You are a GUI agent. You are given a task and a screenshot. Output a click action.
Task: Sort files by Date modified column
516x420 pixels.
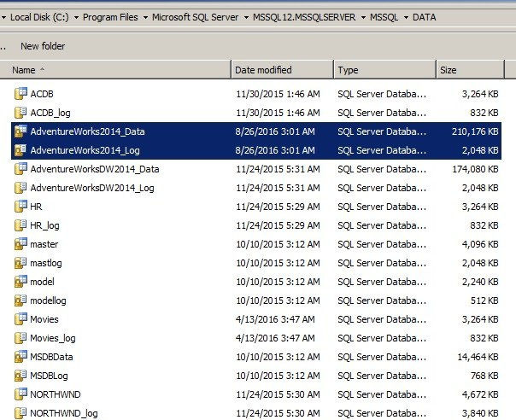pos(283,70)
